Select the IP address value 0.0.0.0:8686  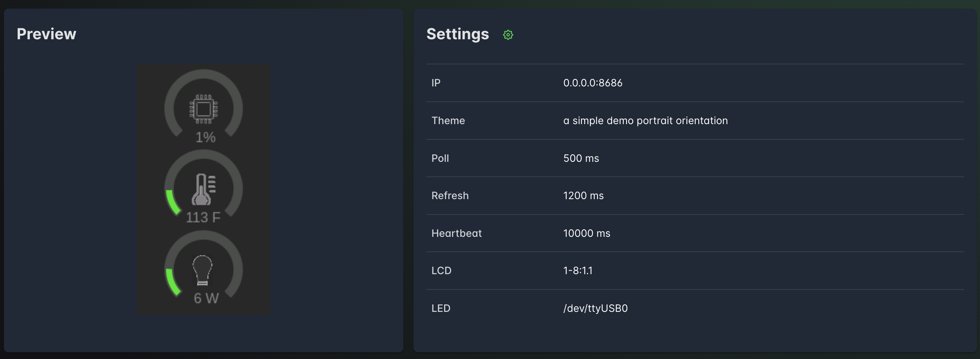[593, 83]
